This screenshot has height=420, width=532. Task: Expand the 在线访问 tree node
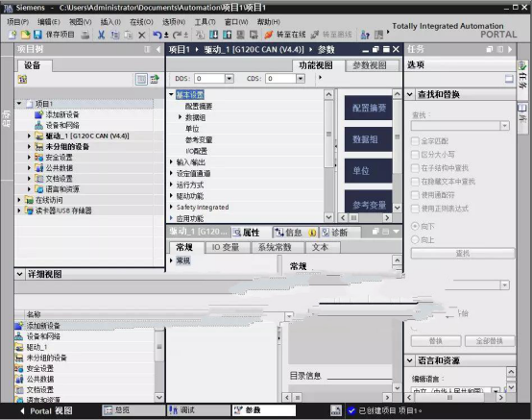(19, 200)
